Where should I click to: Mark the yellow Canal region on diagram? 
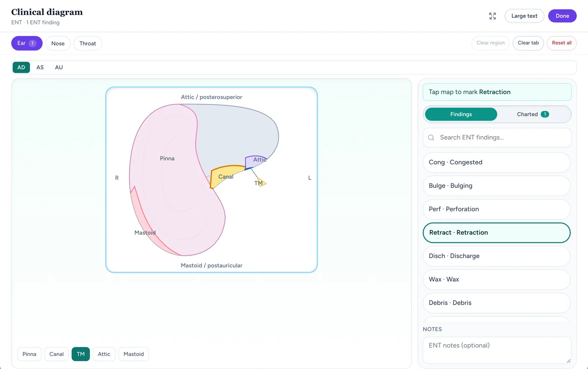[x=227, y=176]
